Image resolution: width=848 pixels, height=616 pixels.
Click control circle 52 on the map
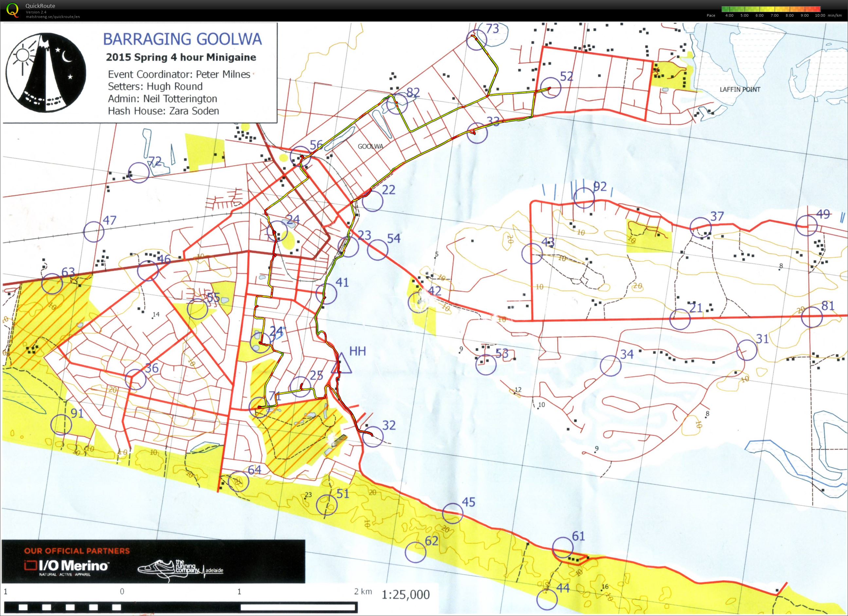tap(551, 87)
